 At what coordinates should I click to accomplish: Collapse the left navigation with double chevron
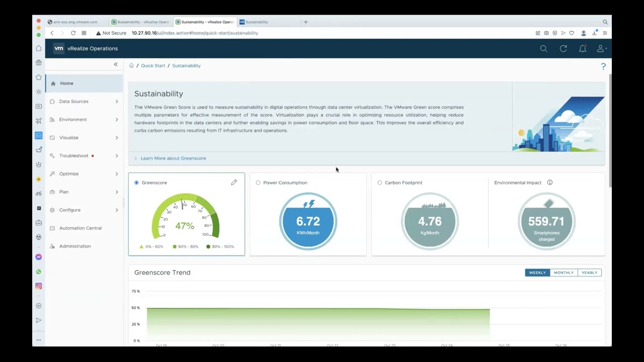click(116, 64)
